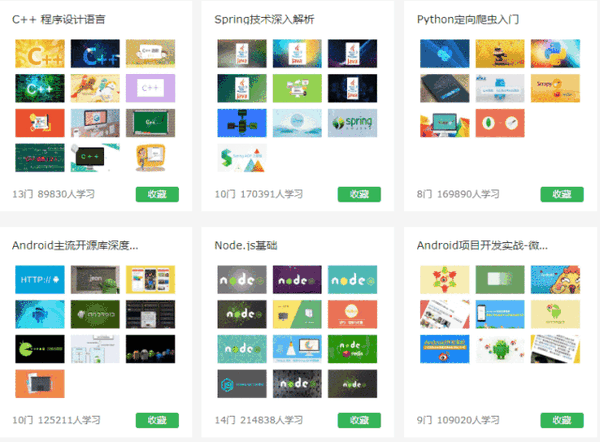The width and height of the screenshot is (600, 442).
Task: Click the text 14门 214838人学习
Action: [x=259, y=420]
